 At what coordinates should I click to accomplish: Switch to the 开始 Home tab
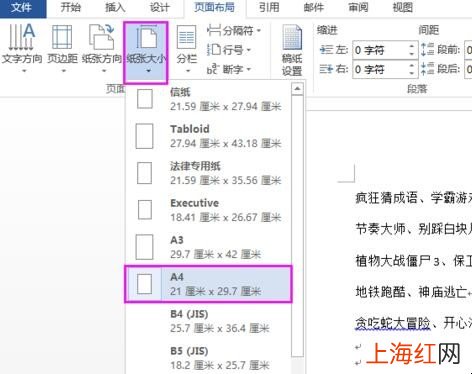[71, 7]
